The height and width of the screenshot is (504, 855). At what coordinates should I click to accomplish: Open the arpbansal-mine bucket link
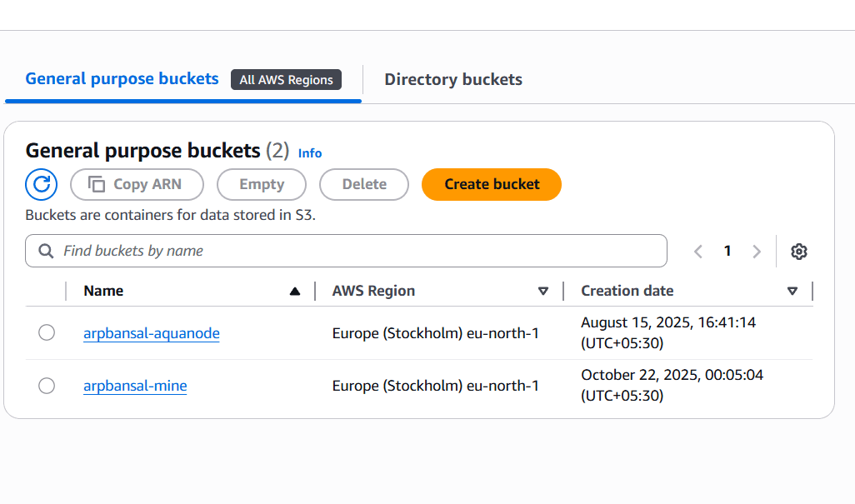(x=135, y=386)
